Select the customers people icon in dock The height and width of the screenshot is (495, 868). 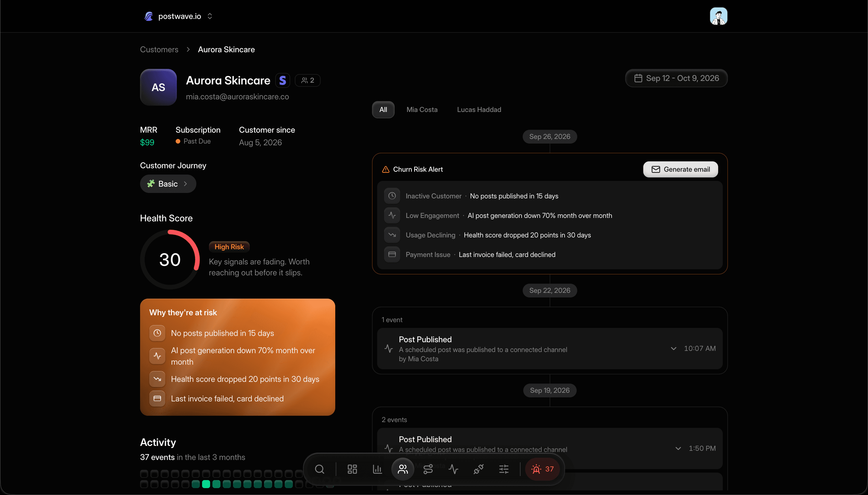point(403,469)
